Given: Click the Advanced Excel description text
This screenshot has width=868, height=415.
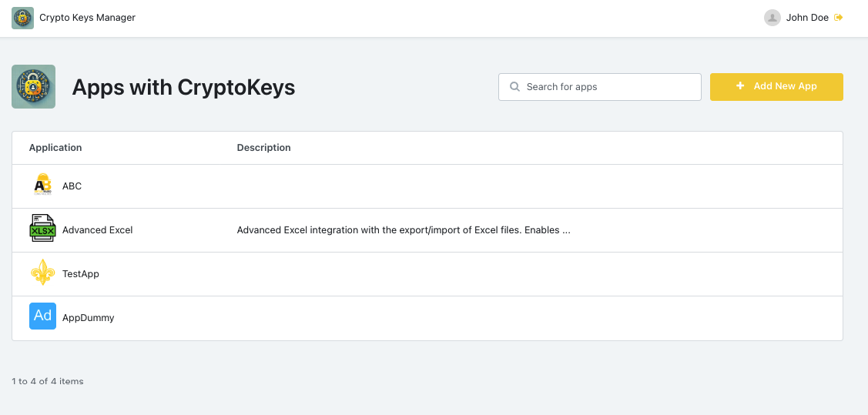Looking at the screenshot, I should pos(404,230).
